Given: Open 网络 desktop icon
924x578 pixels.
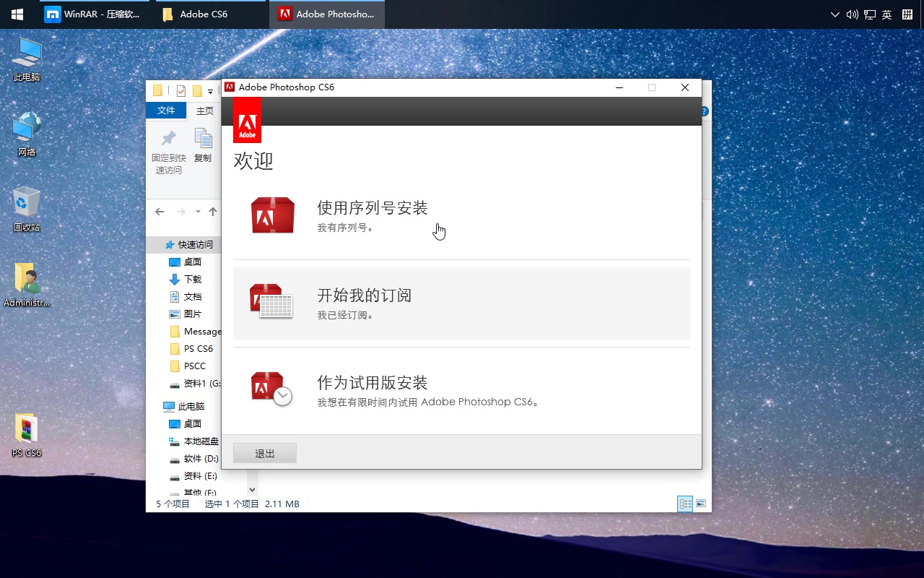Looking at the screenshot, I should click(27, 134).
